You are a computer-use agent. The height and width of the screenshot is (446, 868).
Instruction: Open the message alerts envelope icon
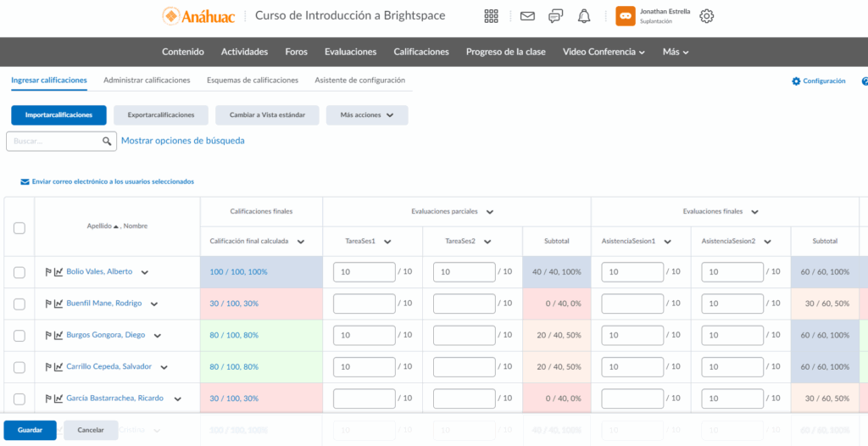[527, 16]
